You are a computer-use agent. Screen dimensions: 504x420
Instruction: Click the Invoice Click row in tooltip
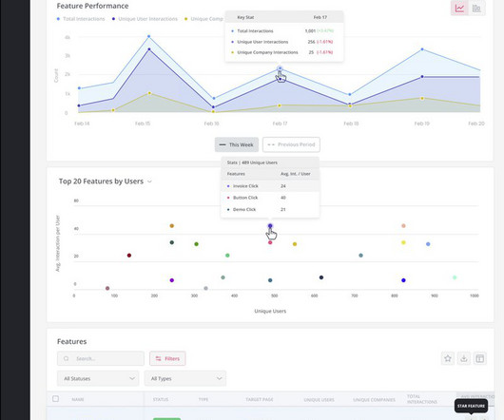(x=270, y=186)
